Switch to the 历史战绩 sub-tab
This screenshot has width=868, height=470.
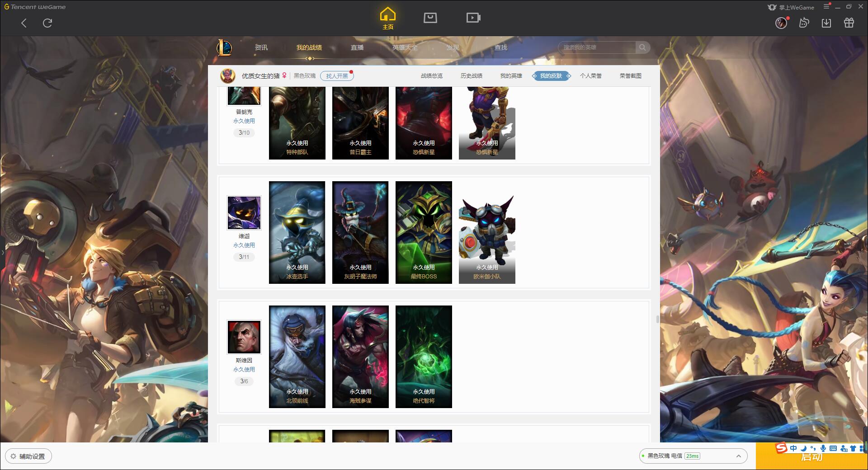point(472,76)
